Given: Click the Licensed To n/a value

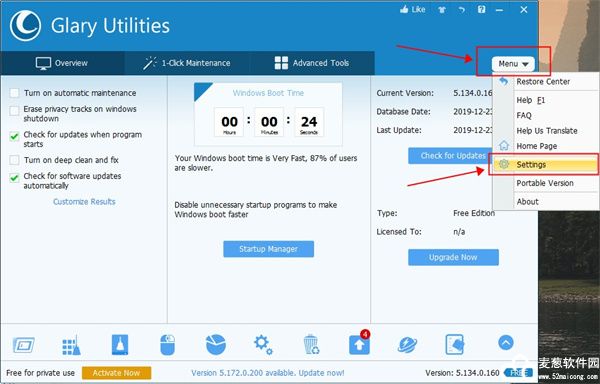Looking at the screenshot, I should 459,232.
